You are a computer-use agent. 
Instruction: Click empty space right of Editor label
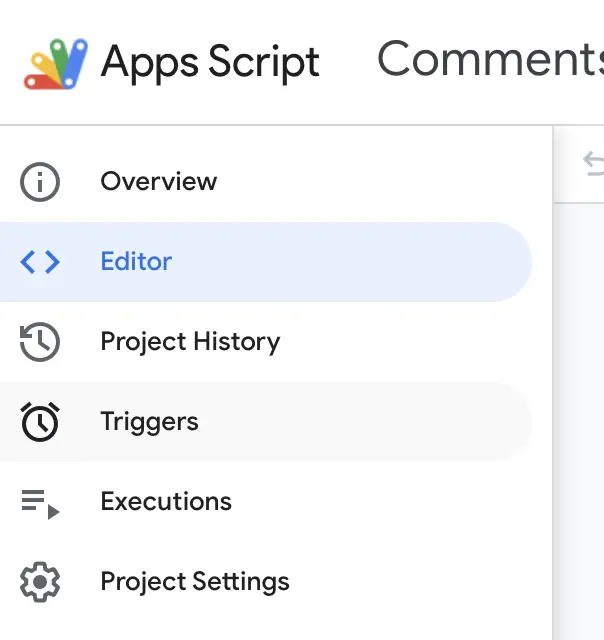(380, 262)
